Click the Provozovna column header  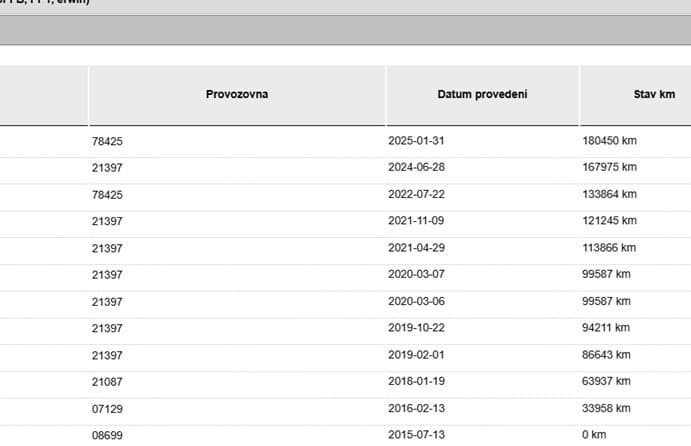(237, 95)
